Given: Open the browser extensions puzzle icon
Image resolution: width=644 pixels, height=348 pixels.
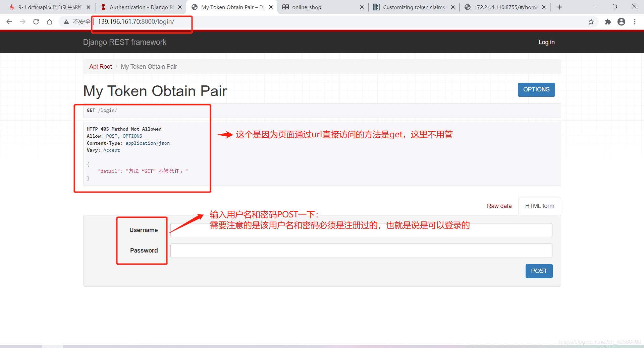Looking at the screenshot, I should click(x=608, y=22).
